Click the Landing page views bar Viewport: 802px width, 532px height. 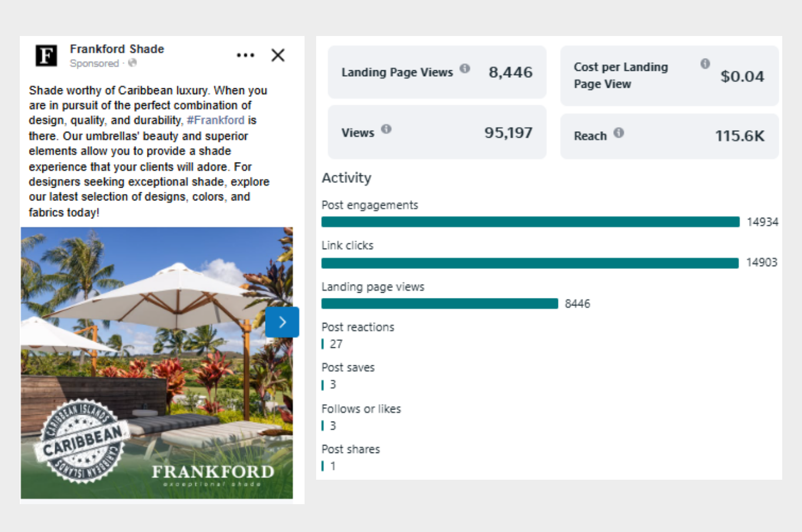coord(439,304)
